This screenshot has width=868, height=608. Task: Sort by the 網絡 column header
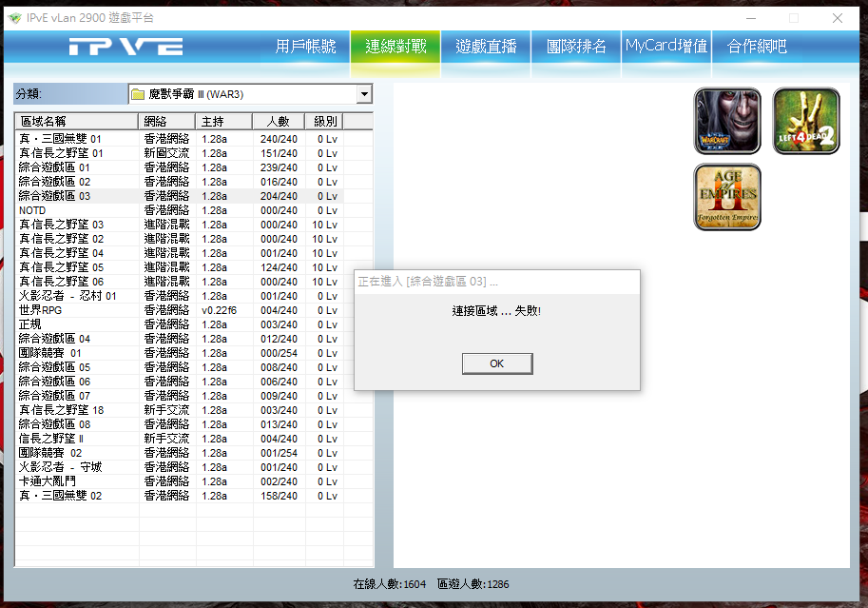click(166, 122)
